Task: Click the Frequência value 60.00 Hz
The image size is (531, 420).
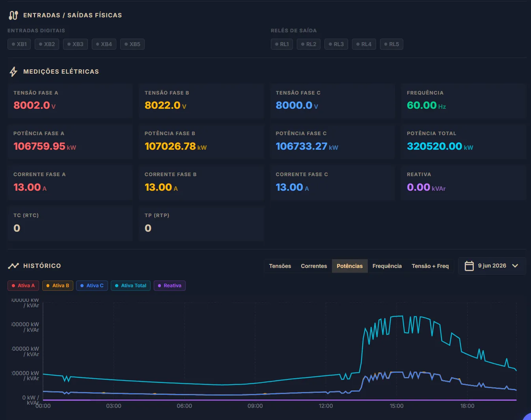Action: click(x=426, y=106)
